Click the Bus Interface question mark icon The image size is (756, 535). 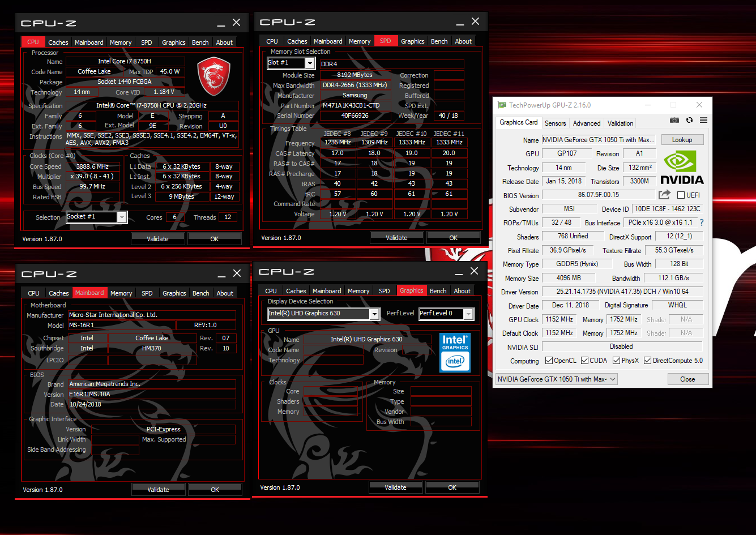[x=702, y=222]
